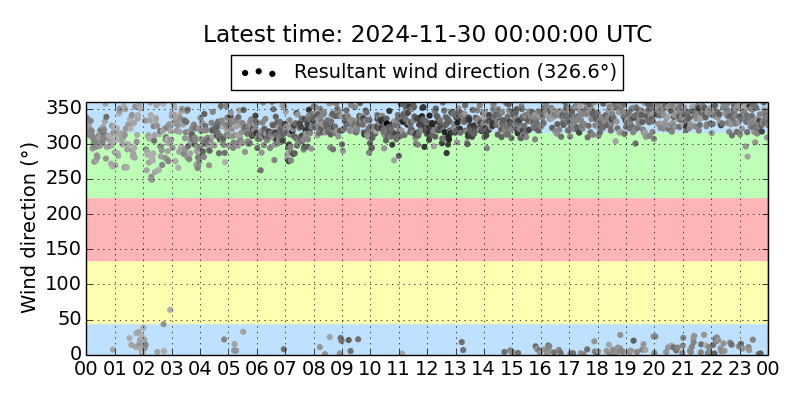Viewport: 800px width, 400px height.
Task: Click the lower blue band near zero degrees
Action: pos(427,338)
